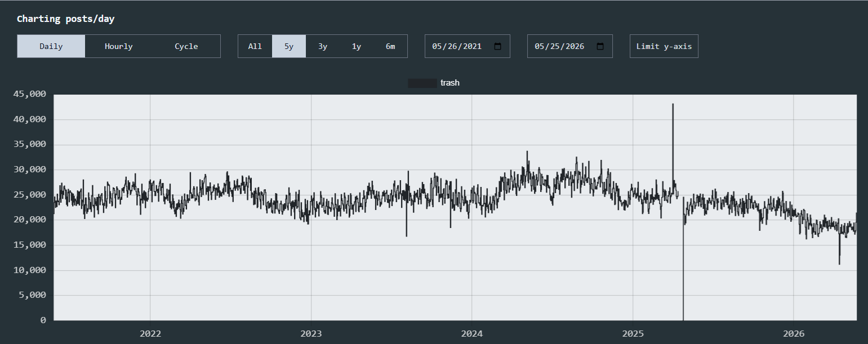Click the 2022 label on x-axis
The width and height of the screenshot is (868, 344).
150,333
